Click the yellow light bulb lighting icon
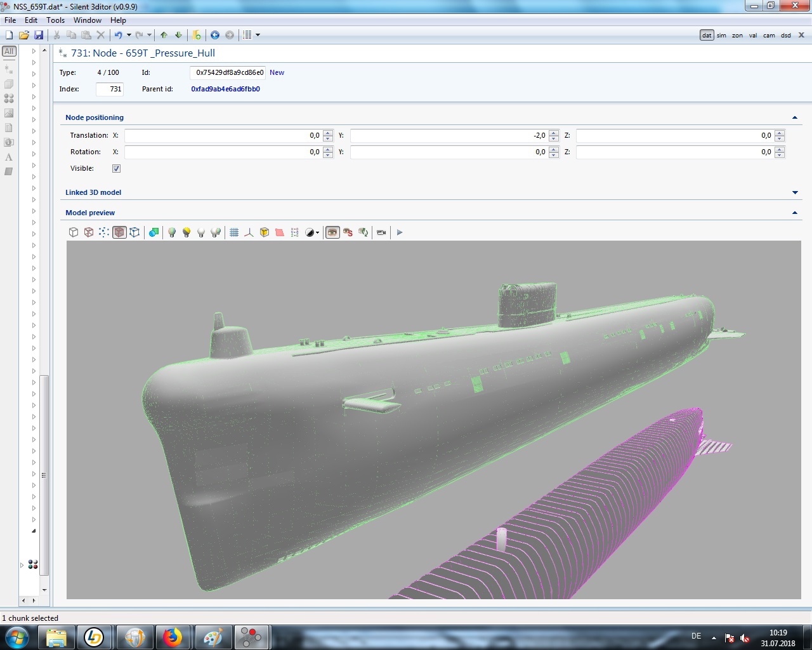Viewport: 812px width, 650px height. 187,232
